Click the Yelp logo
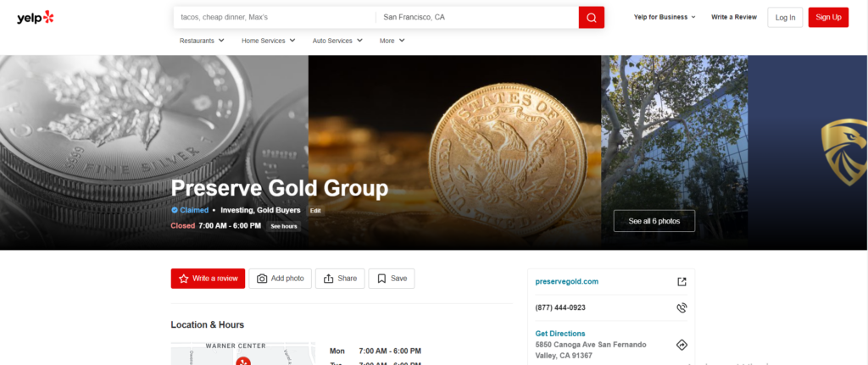This screenshot has width=868, height=365. coord(36,18)
